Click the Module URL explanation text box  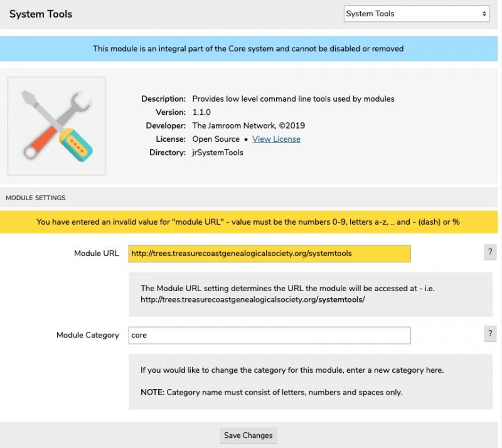(x=311, y=294)
